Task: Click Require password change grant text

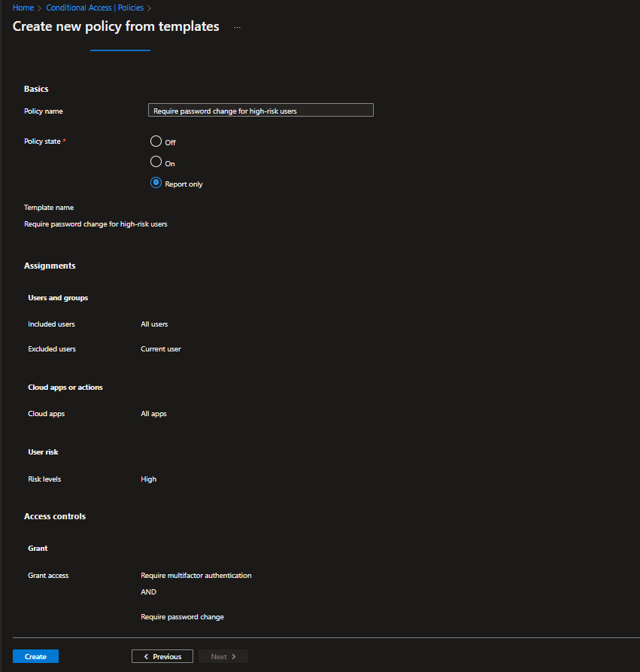Action: pos(182,617)
